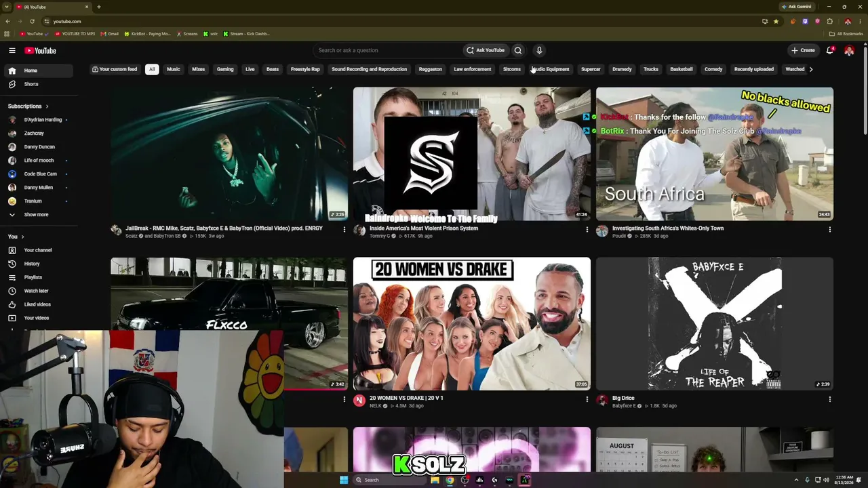Expand the Subscriptions section chevron
The height and width of the screenshot is (488, 868).
coord(47,106)
